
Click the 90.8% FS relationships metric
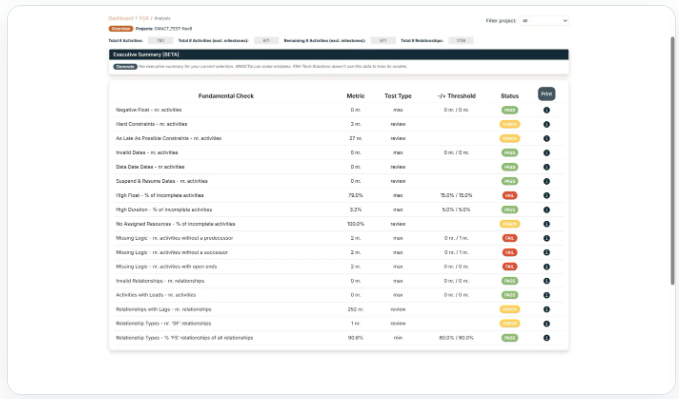(x=356, y=338)
